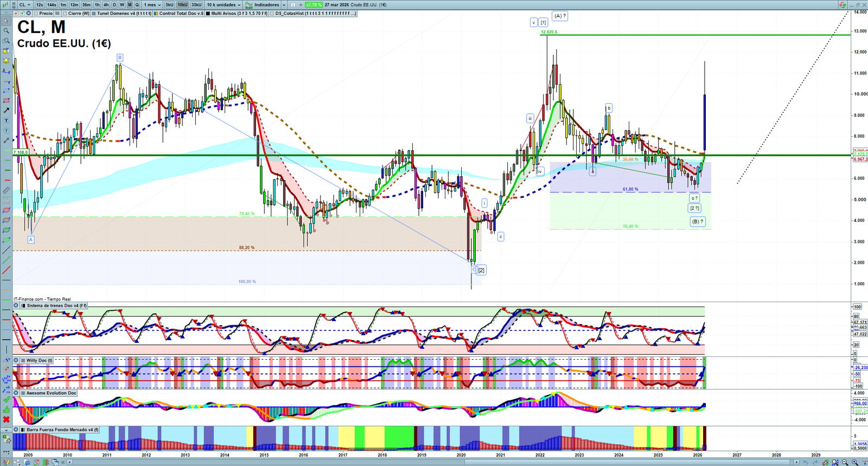Screen dimensions: 868x466
Task: Click the green +7,79 % change badge
Action: click(314, 5)
